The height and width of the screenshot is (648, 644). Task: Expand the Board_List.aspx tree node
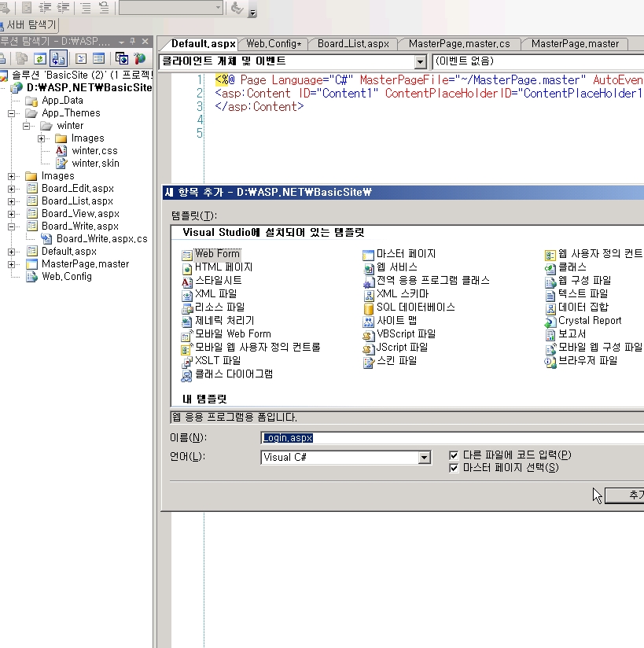pyautogui.click(x=12, y=201)
